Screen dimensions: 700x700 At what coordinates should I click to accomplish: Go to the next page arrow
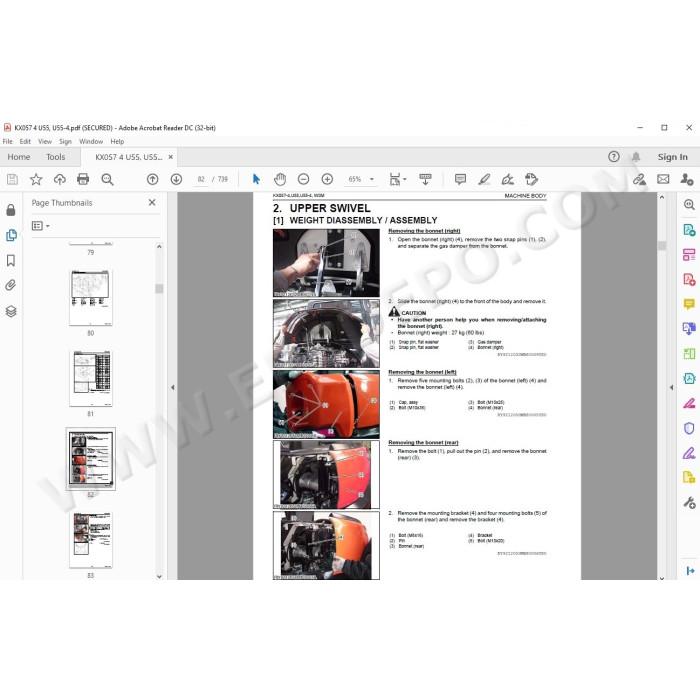pos(176,179)
